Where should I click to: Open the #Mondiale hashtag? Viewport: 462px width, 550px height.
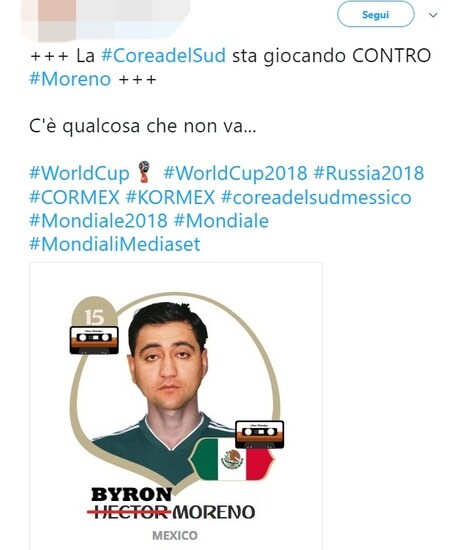tap(221, 221)
